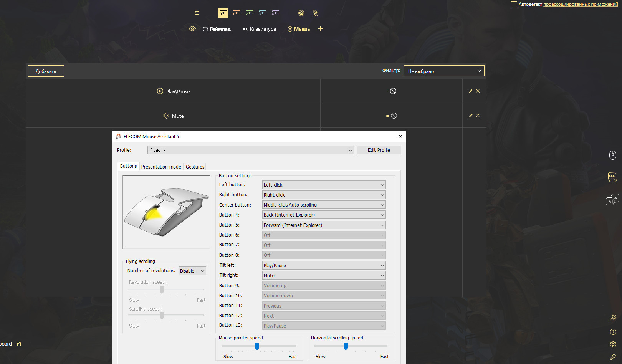Open settings gear icon in sidebar
Screen dimensions: 622x364
[613, 344]
